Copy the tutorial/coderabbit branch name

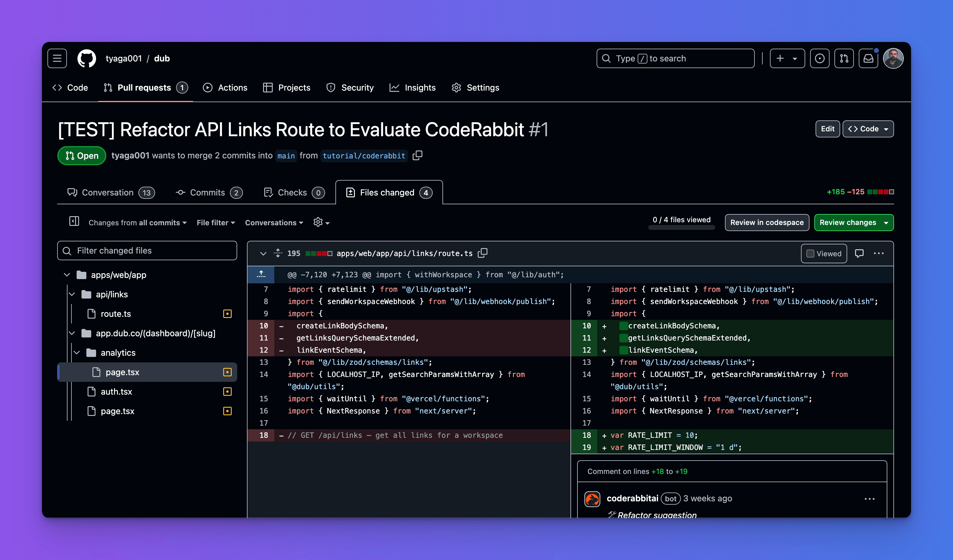point(418,155)
